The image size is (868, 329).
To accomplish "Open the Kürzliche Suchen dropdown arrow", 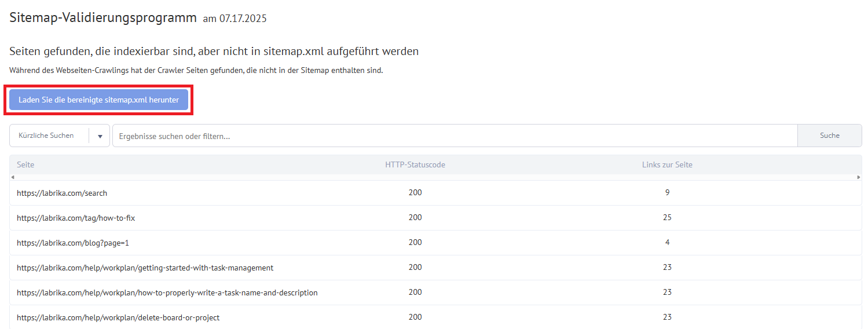I will click(100, 136).
